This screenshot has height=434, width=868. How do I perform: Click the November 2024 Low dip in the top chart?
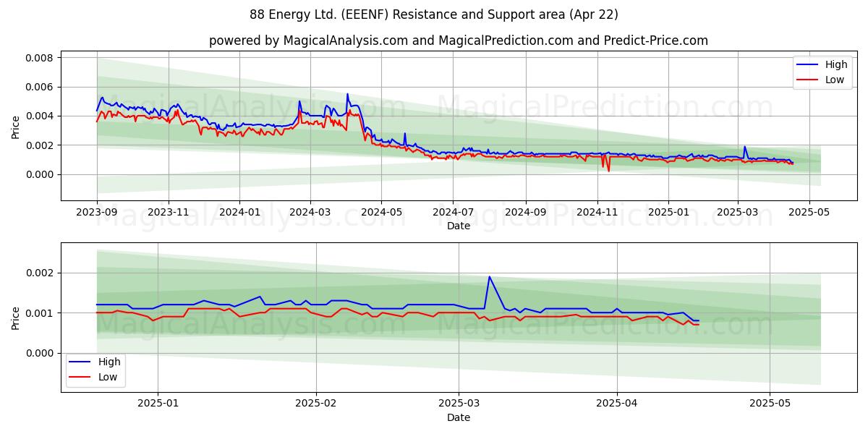coord(608,170)
